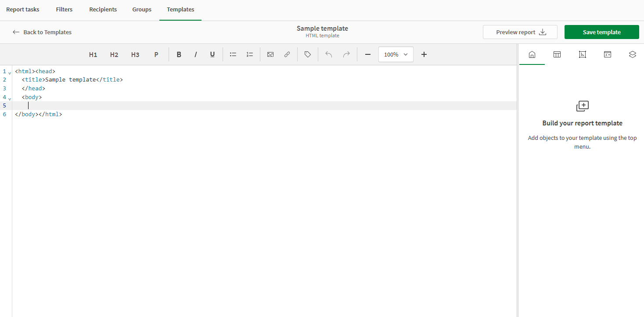Open the Layers panel in the sidebar
Image resolution: width=644 pixels, height=317 pixels.
coord(632,54)
